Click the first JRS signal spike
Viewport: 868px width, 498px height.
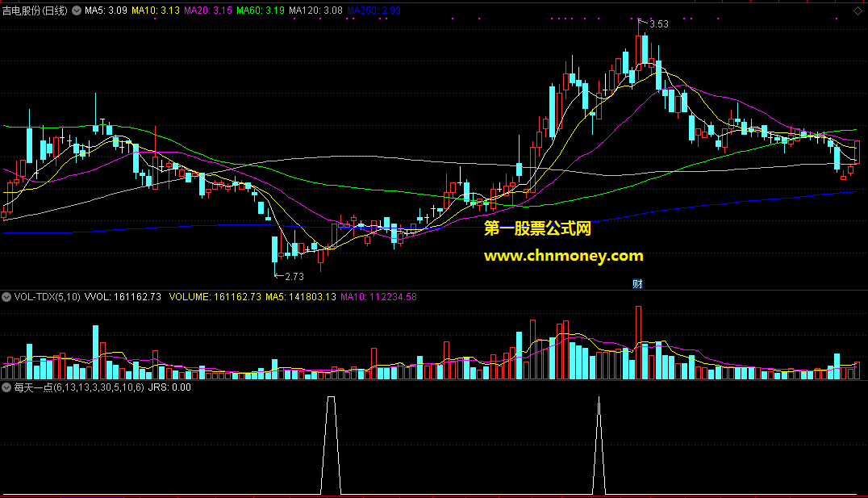click(331, 445)
